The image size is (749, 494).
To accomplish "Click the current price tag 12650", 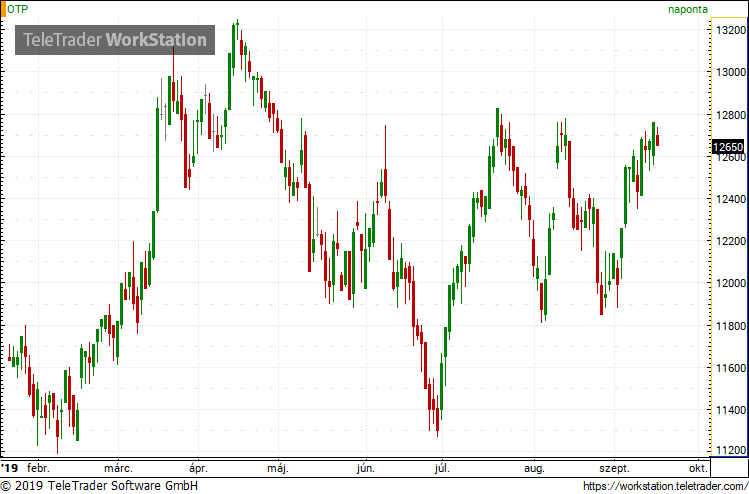I will (728, 147).
